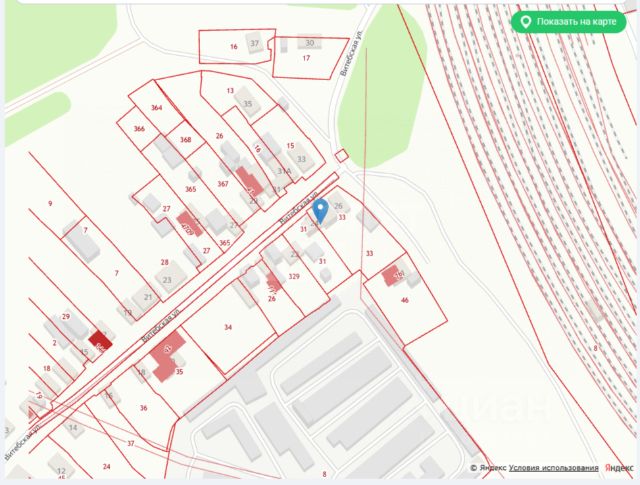Select cadastral parcel labeled 329
The image size is (640, 485).
tap(294, 276)
